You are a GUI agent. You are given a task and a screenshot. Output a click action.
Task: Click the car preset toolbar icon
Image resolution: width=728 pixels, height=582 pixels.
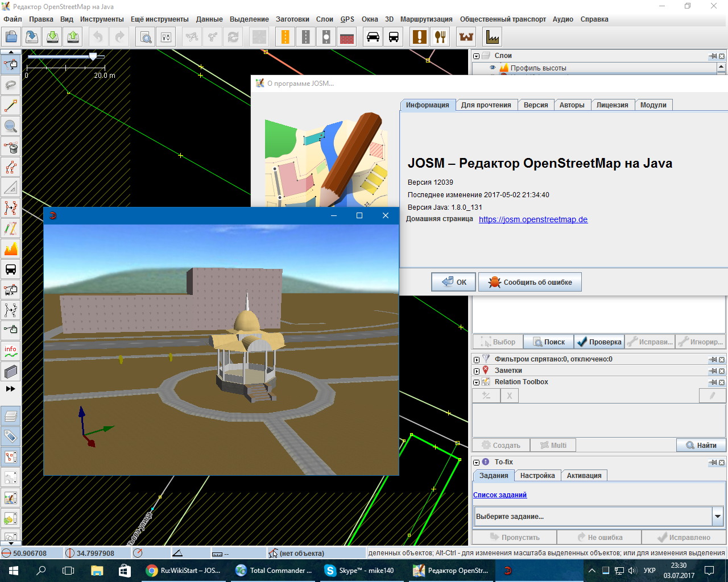[x=373, y=38]
